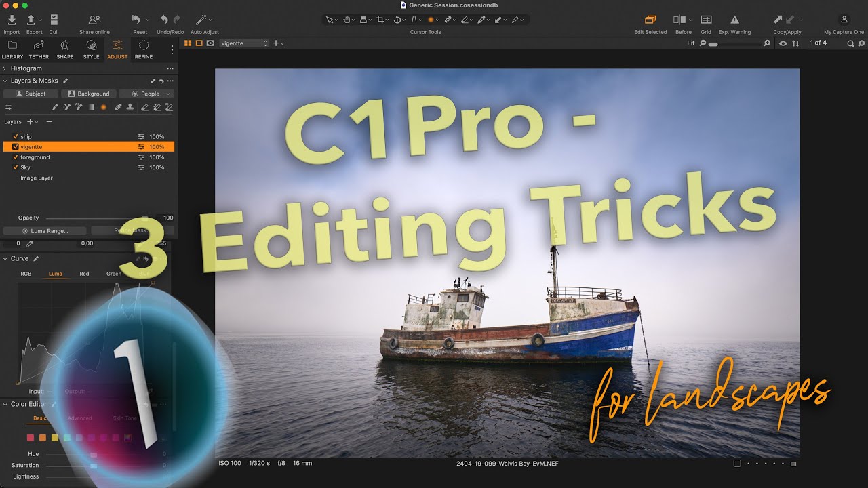Click the Luma Range button
Image resolution: width=868 pixels, height=488 pixels.
[x=45, y=230]
